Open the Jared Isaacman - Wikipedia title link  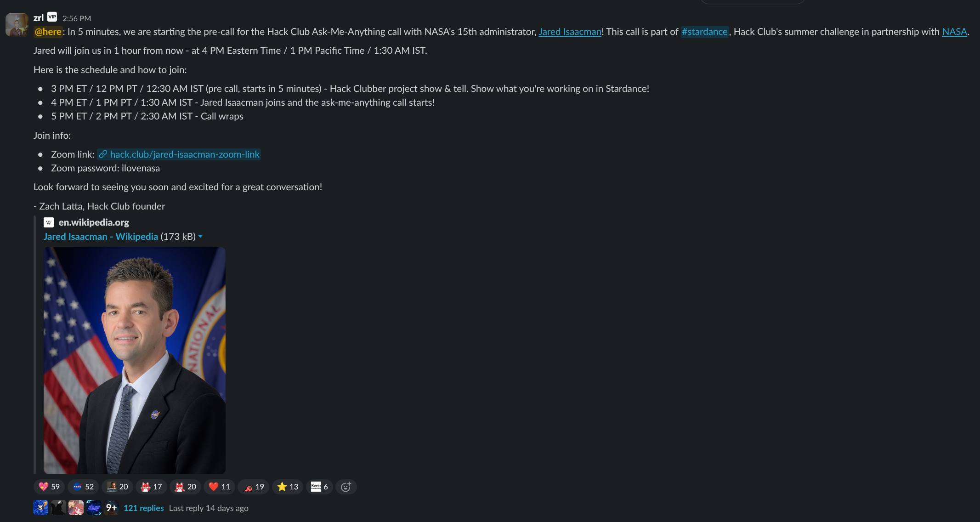(x=101, y=236)
